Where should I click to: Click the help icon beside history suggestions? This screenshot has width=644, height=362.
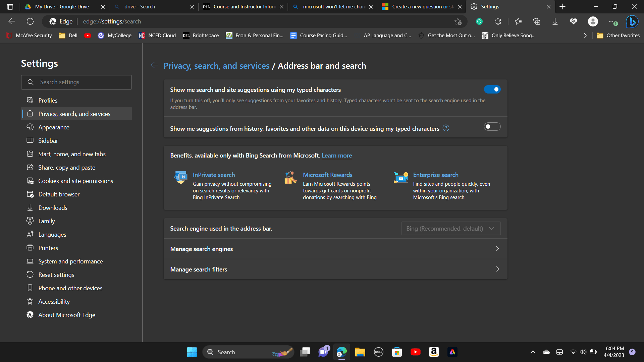pyautogui.click(x=446, y=128)
